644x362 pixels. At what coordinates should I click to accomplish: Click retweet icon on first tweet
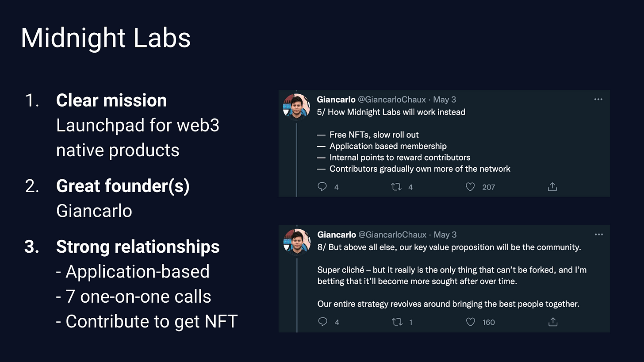click(396, 187)
